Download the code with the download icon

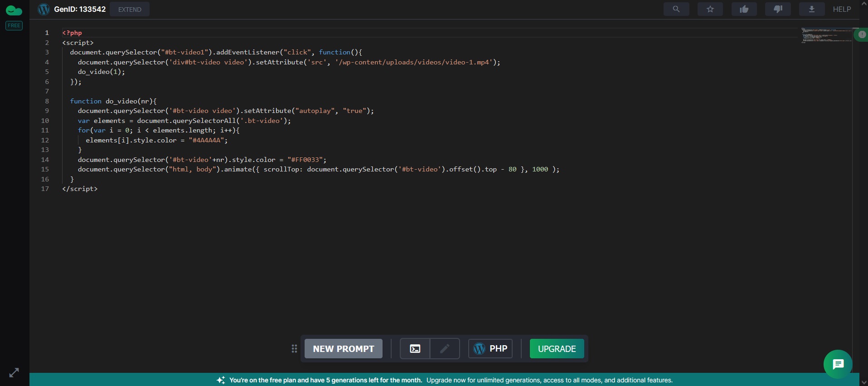pyautogui.click(x=812, y=9)
